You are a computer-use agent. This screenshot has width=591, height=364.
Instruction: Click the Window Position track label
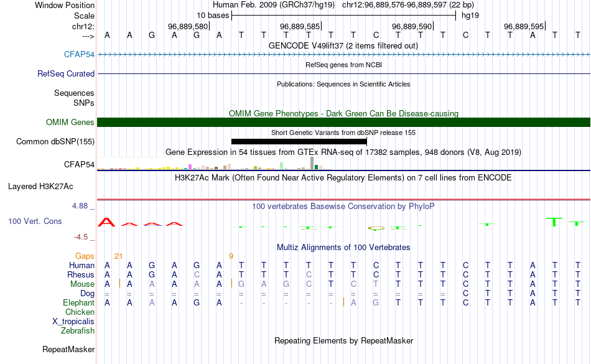point(65,5)
